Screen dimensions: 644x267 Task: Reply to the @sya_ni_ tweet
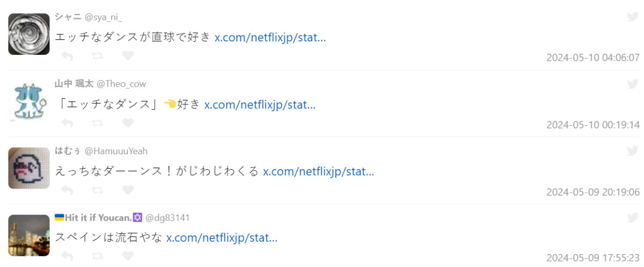coord(67,56)
